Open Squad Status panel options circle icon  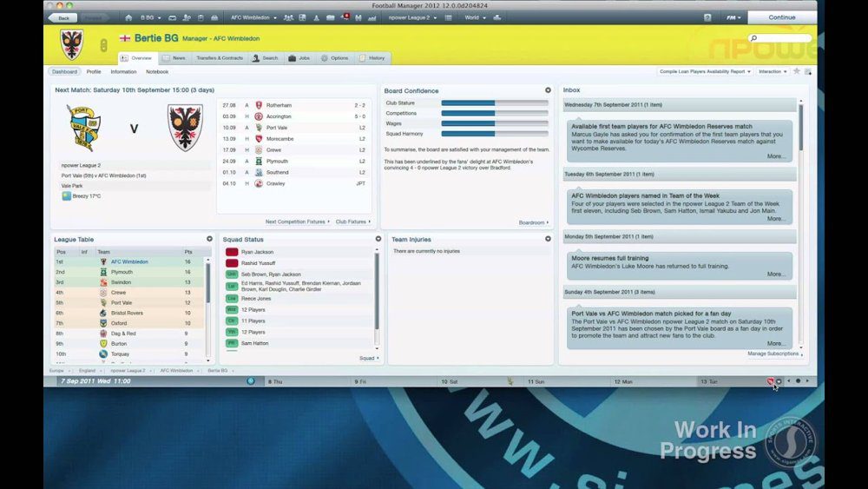pos(378,239)
